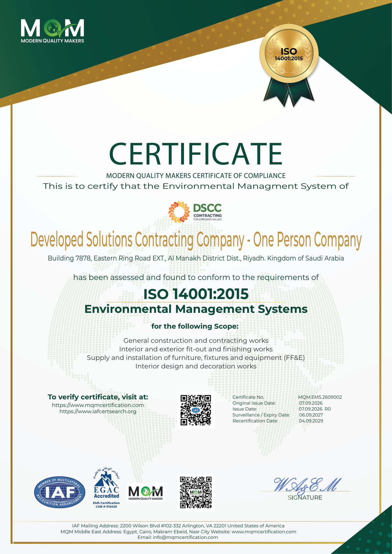Click the issue date value '07.09.2026 R0'
The height and width of the screenshot is (554, 392).
[315, 409]
